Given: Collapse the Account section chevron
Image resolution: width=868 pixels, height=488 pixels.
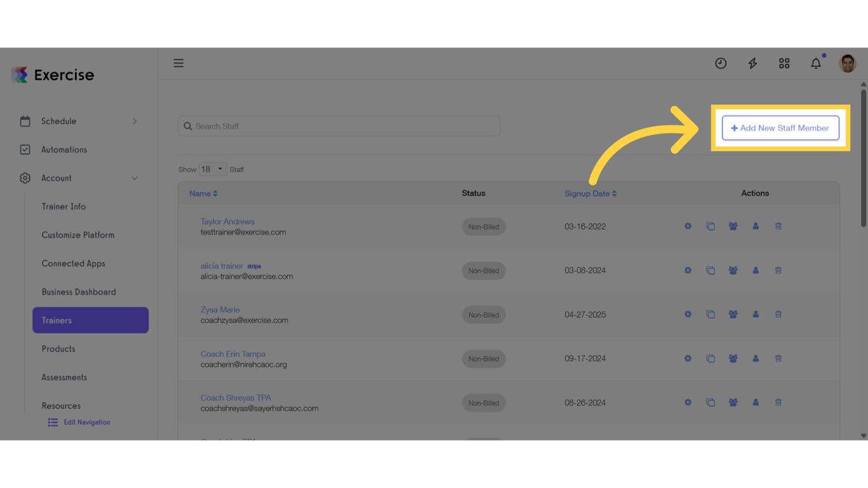Looking at the screenshot, I should click(134, 179).
